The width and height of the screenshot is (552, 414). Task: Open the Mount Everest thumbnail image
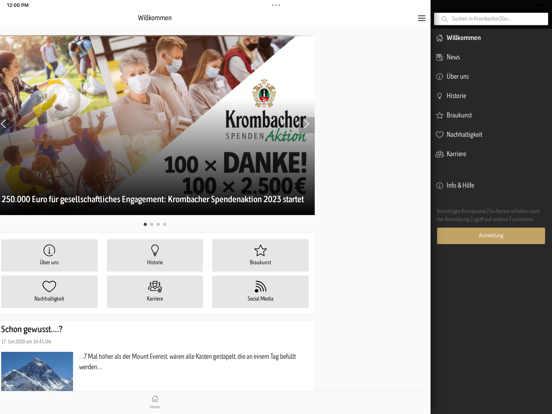37,371
